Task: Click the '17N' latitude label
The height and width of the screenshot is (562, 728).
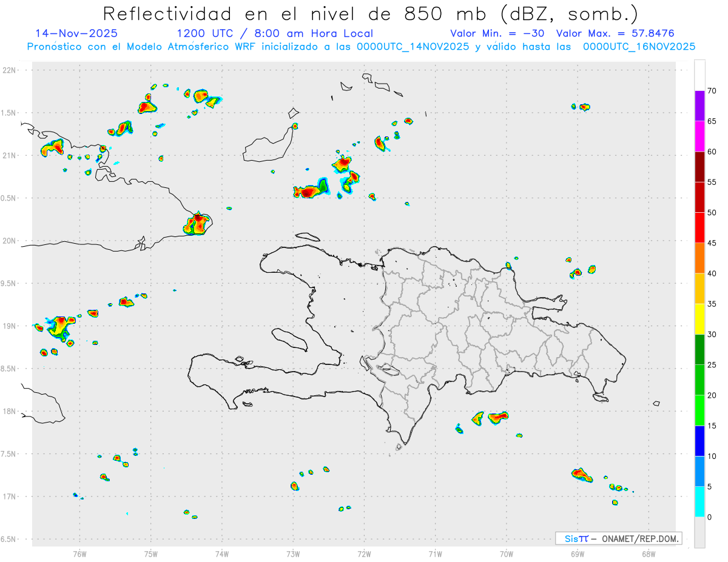Action: click(x=10, y=497)
